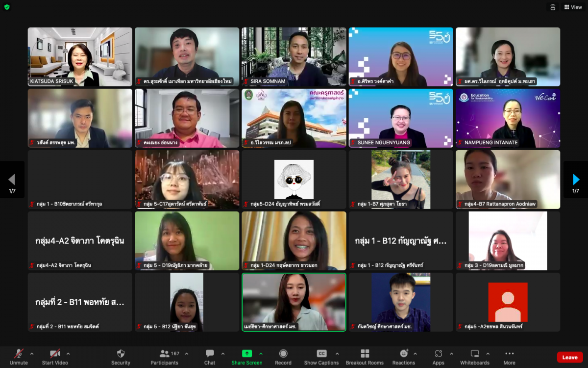588x368 pixels.
Task: Select SUNEE NGUENYUANG's video tile
Action: pos(401,118)
